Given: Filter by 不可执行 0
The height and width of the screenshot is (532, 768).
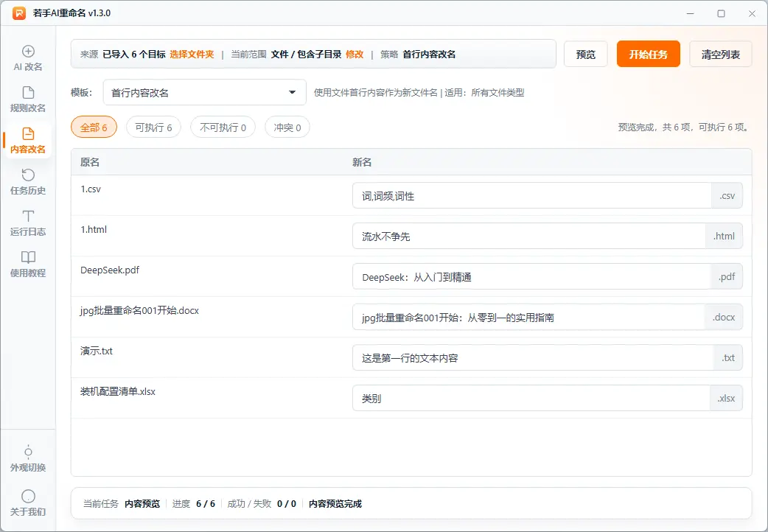Looking at the screenshot, I should click(223, 127).
